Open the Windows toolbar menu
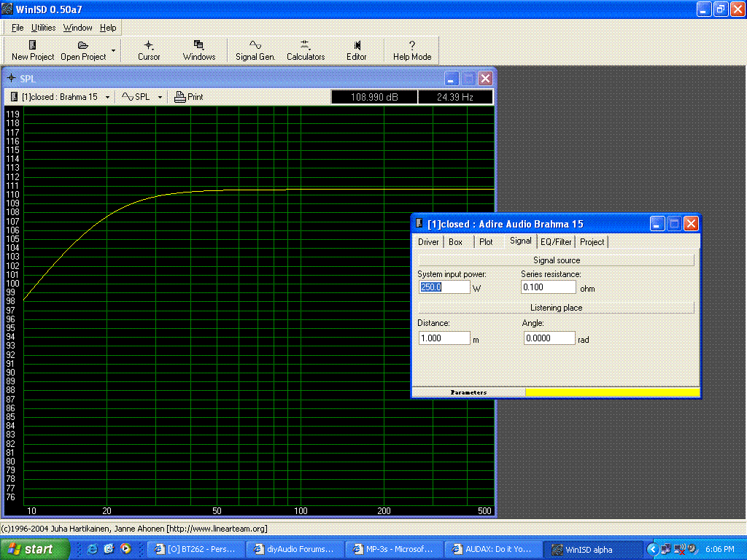This screenshot has height=560, width=747. tap(199, 50)
